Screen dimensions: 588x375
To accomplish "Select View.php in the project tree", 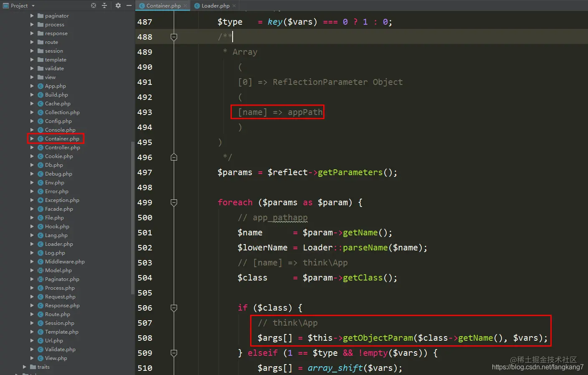I will point(56,358).
